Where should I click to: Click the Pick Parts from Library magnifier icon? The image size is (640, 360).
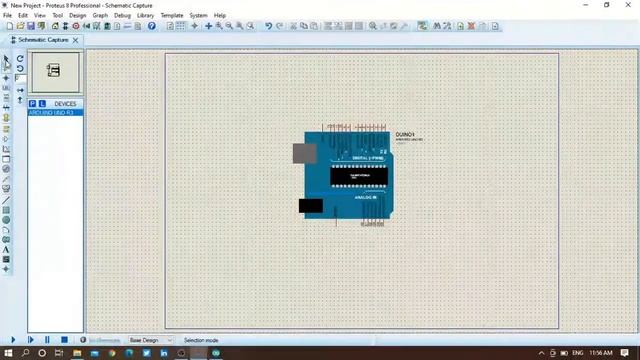(x=373, y=26)
